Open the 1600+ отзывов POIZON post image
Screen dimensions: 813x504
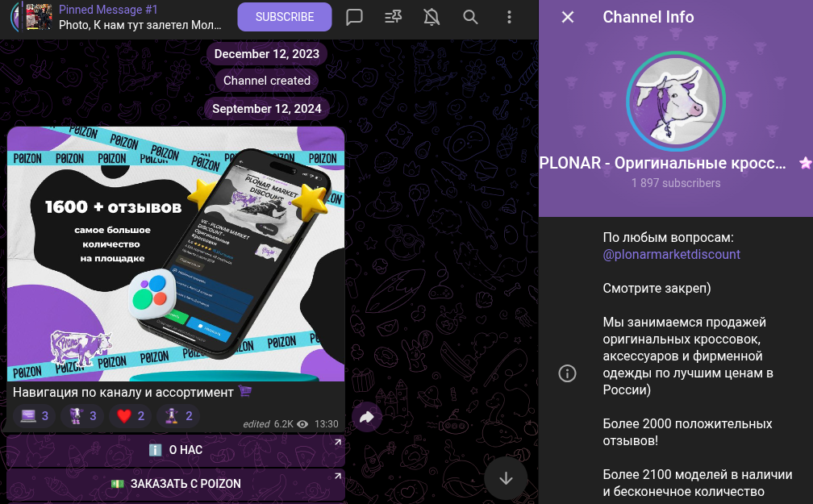pos(176,254)
